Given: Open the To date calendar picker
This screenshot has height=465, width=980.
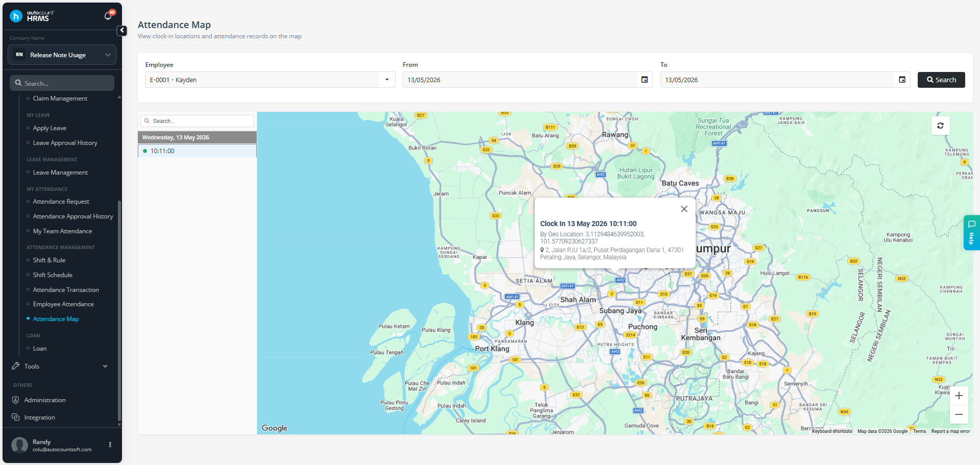Looking at the screenshot, I should click(902, 80).
